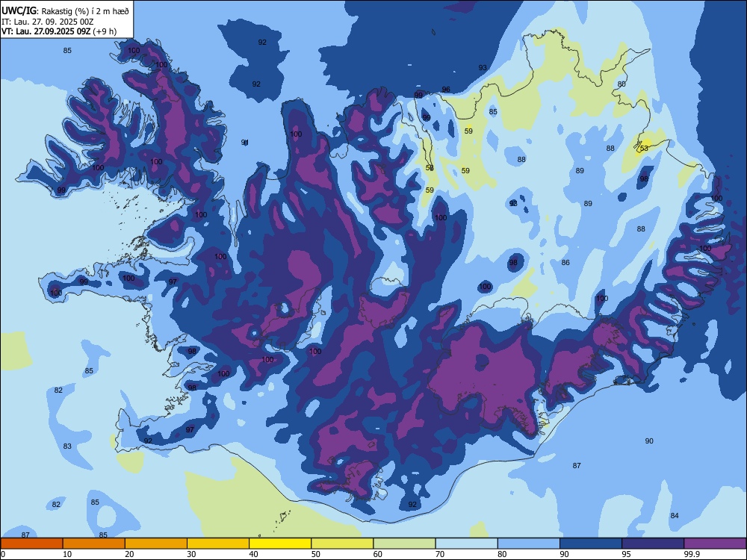Click the dark blue 90–95 legend swatch
The height and width of the screenshot is (560, 747).
point(591,544)
